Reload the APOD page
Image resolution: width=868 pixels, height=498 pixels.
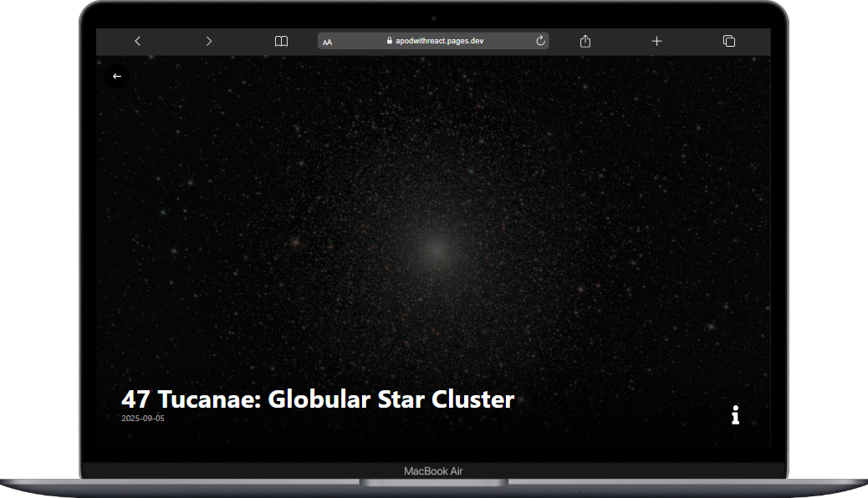pyautogui.click(x=540, y=40)
